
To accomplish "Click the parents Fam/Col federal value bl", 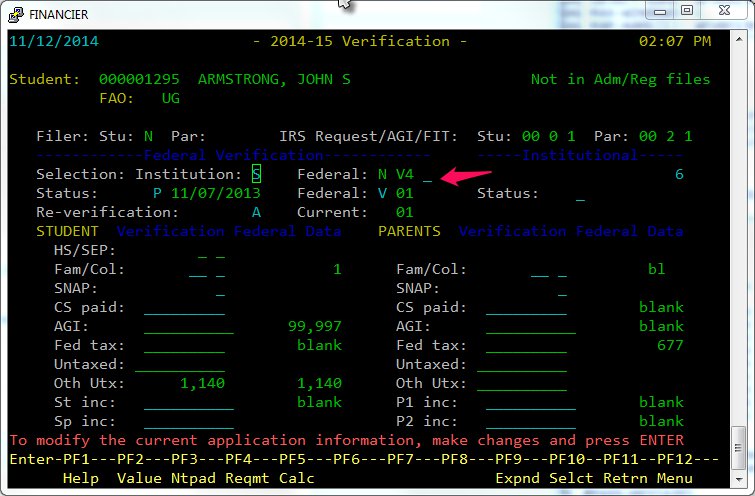I will tap(656, 269).
